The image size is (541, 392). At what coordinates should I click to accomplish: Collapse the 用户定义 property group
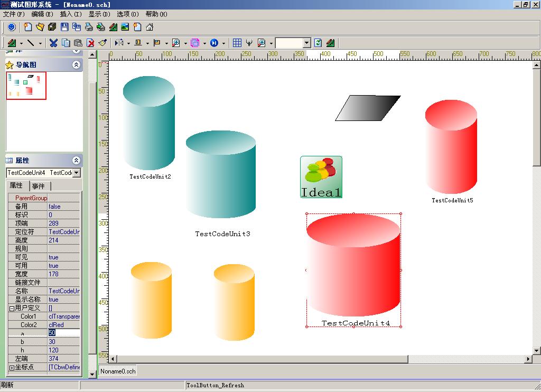[x=12, y=309]
